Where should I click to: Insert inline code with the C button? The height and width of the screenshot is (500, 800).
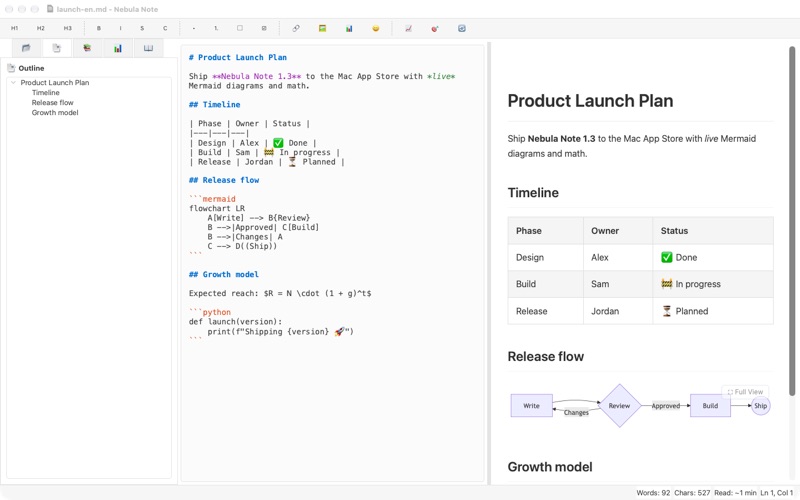tap(165, 29)
